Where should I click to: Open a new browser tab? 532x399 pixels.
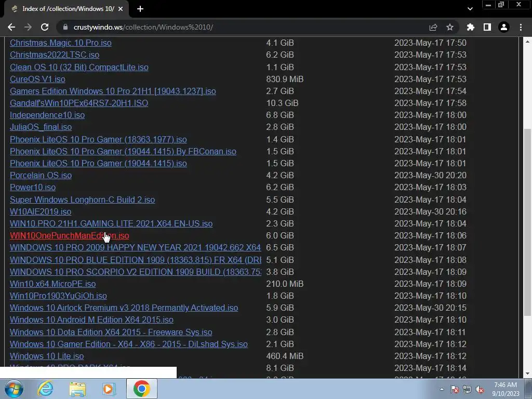coord(140,9)
